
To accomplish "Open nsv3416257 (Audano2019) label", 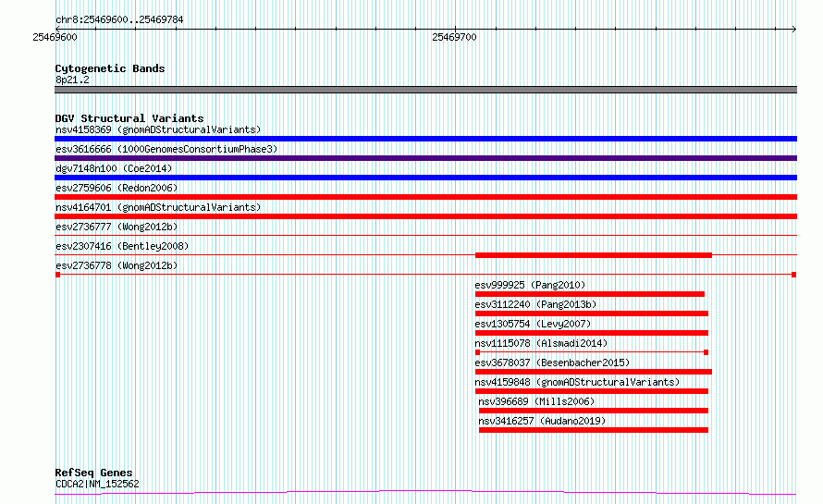I will (542, 421).
